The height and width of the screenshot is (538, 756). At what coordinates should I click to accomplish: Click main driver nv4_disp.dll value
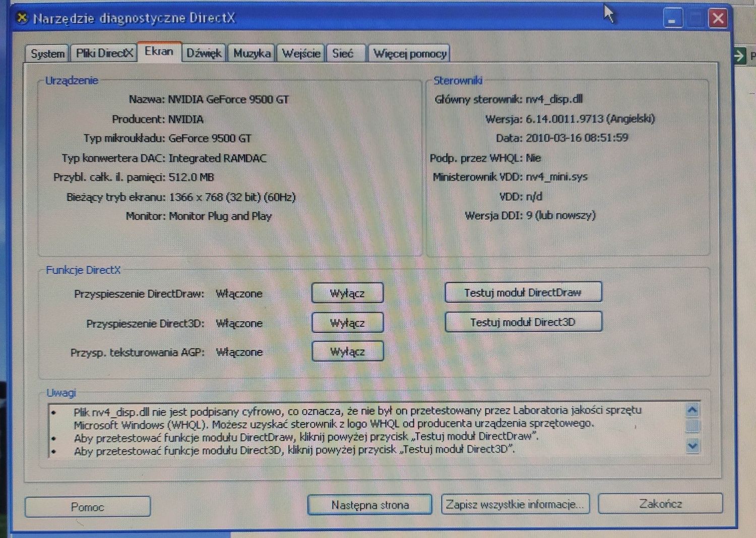pos(554,99)
